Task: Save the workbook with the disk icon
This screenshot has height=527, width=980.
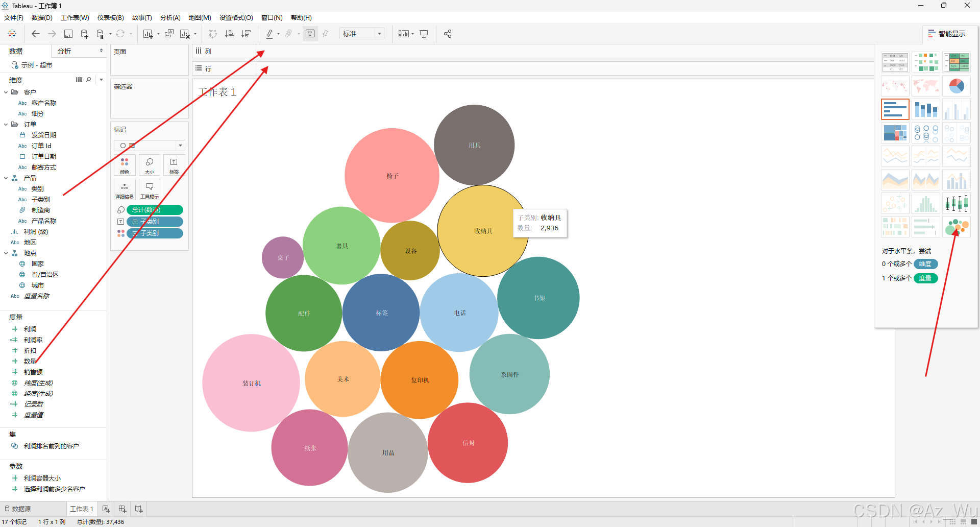Action: tap(68, 34)
